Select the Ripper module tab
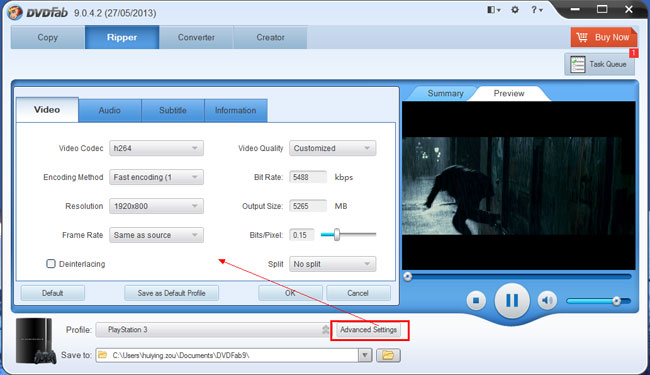The height and width of the screenshot is (375, 650). coord(122,37)
